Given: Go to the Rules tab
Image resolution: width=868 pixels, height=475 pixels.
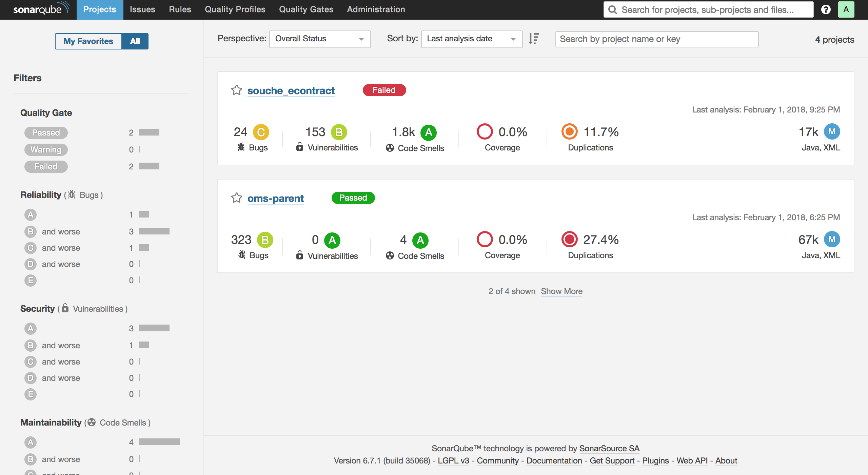Looking at the screenshot, I should click(180, 9).
